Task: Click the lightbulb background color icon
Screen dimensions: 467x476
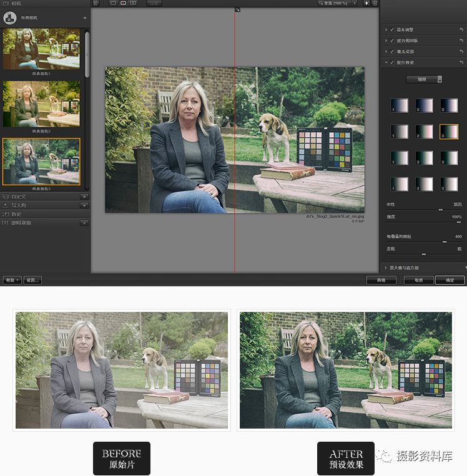Action: coord(366,3)
